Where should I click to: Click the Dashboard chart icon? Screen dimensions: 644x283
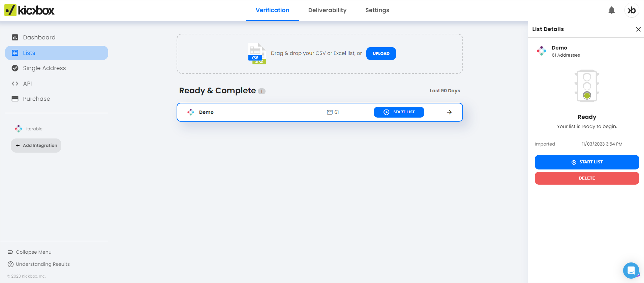(15, 37)
